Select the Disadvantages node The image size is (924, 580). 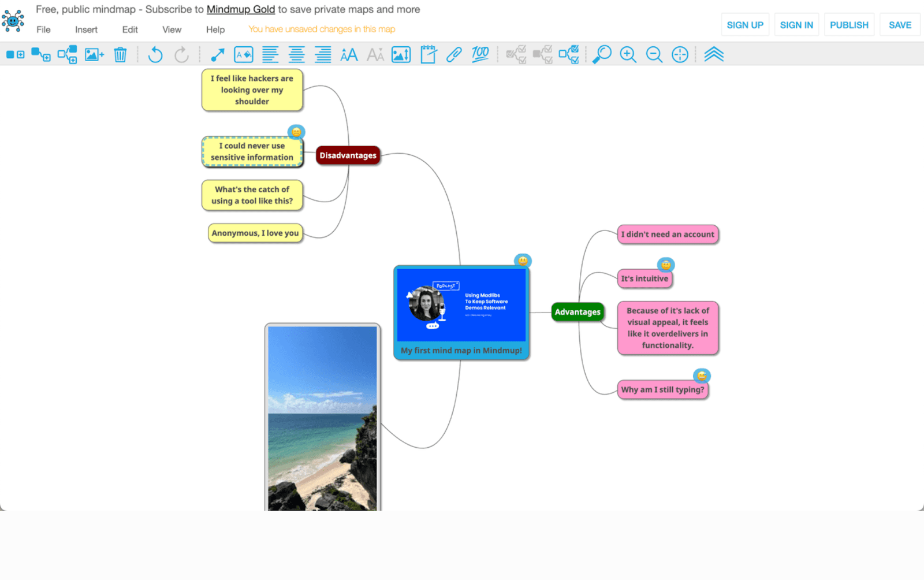click(x=348, y=155)
